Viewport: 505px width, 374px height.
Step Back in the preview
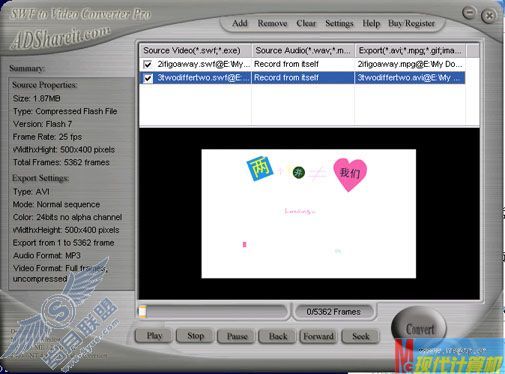click(278, 336)
